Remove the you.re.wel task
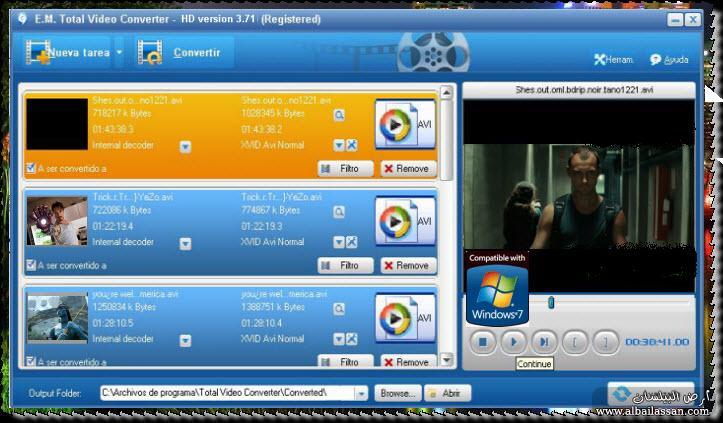This screenshot has height=423, width=723. [408, 362]
